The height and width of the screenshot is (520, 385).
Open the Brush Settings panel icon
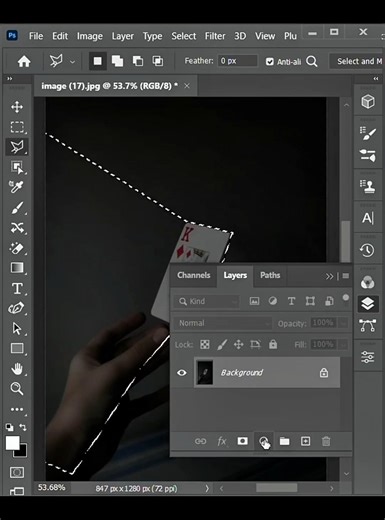coord(368,133)
